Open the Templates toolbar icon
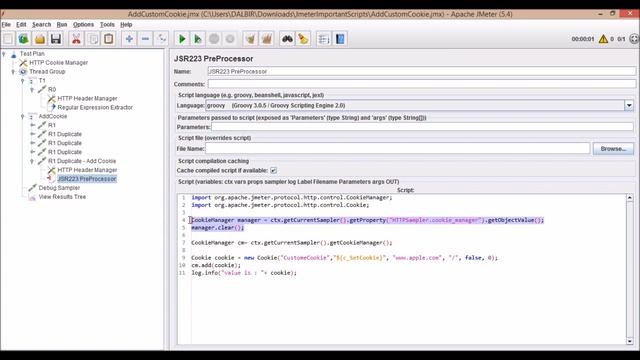 (24, 39)
